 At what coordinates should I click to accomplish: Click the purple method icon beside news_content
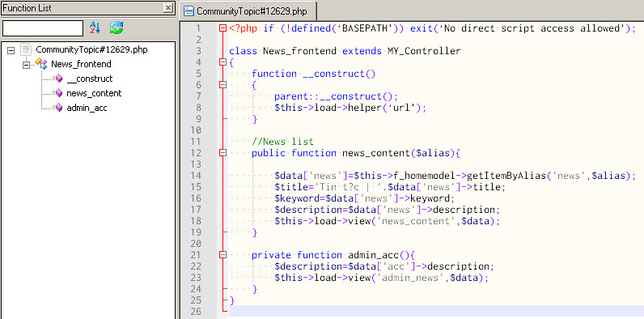point(58,93)
